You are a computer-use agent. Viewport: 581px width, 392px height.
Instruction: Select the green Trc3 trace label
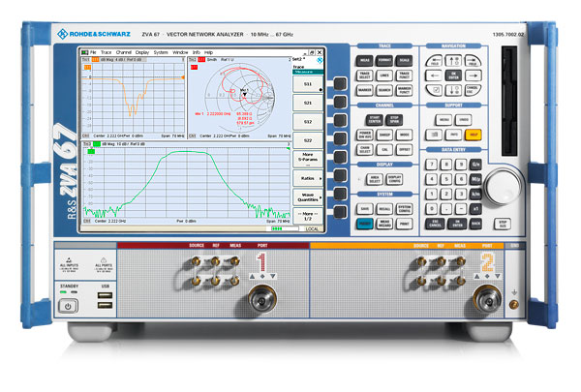(96, 144)
